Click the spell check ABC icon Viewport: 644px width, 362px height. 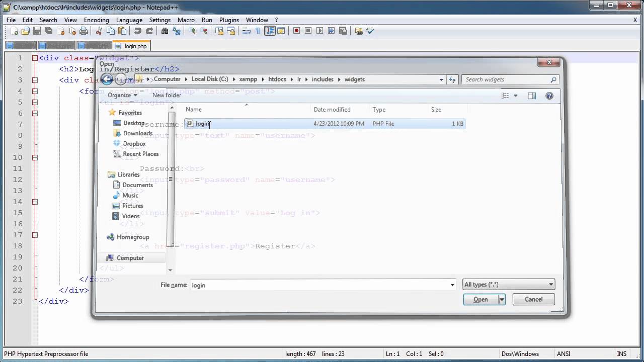pyautogui.click(x=370, y=31)
